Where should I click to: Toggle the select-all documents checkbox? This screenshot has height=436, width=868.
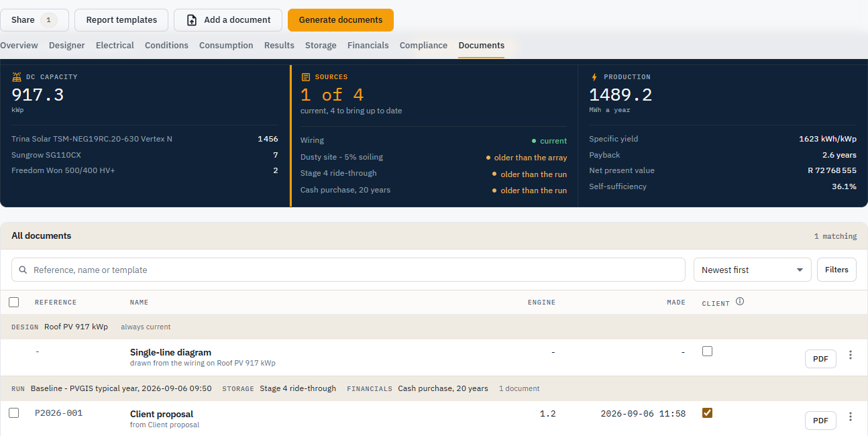pyautogui.click(x=14, y=302)
